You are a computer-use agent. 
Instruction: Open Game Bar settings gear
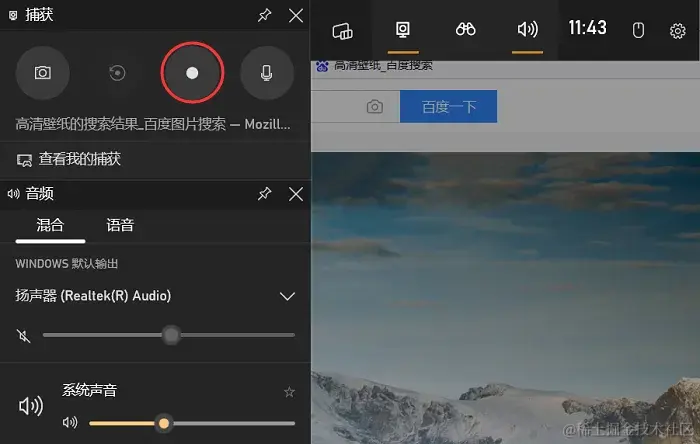678,31
